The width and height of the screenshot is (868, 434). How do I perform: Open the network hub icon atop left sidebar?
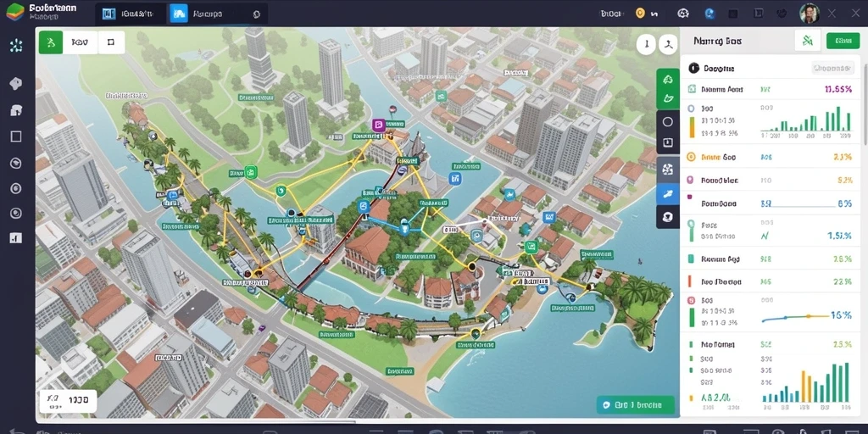pyautogui.click(x=16, y=46)
